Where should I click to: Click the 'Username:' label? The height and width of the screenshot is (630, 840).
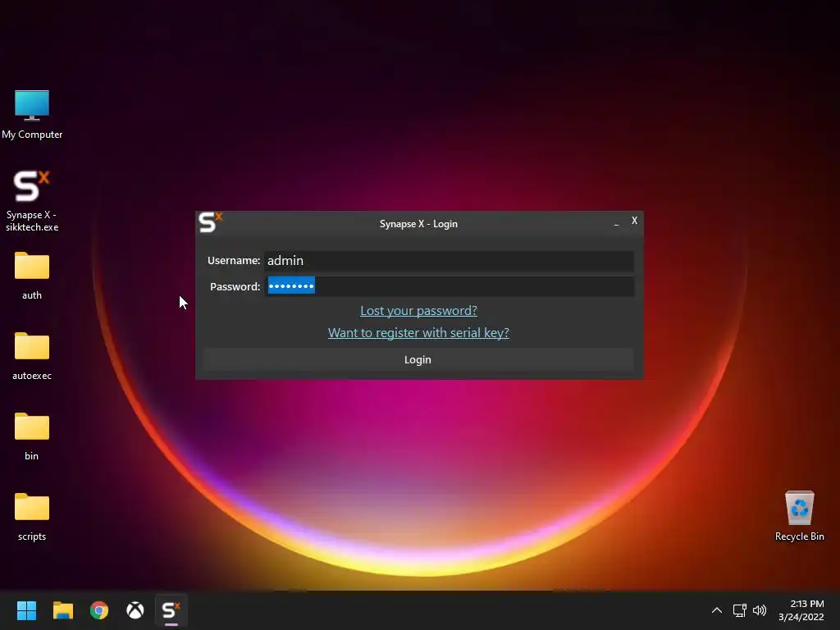[234, 261]
